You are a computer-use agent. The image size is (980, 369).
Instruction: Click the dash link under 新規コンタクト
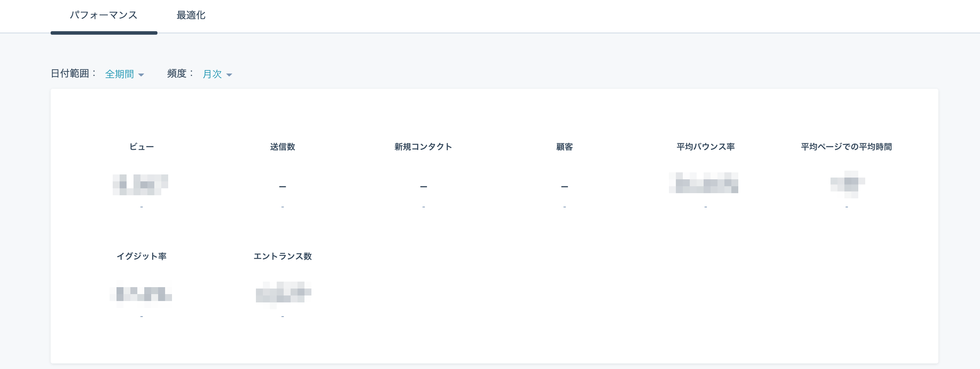[x=423, y=206]
